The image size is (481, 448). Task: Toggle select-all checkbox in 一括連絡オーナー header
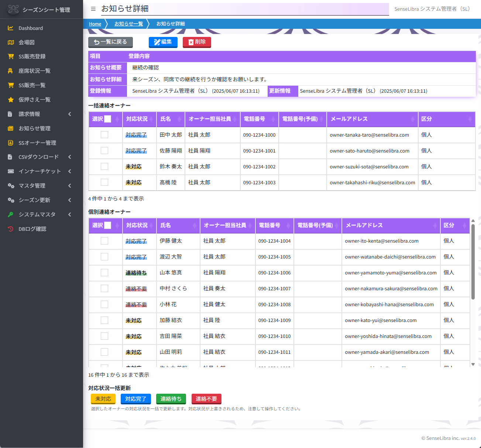point(107,119)
